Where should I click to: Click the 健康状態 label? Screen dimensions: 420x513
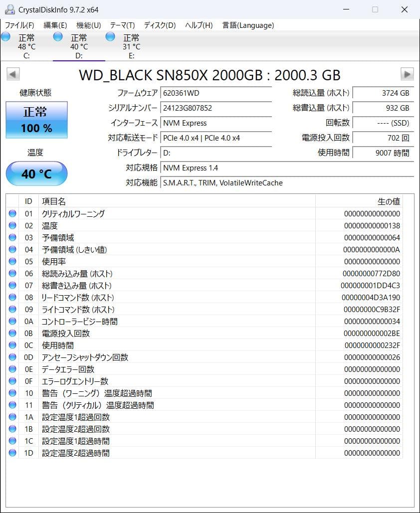pyautogui.click(x=35, y=93)
